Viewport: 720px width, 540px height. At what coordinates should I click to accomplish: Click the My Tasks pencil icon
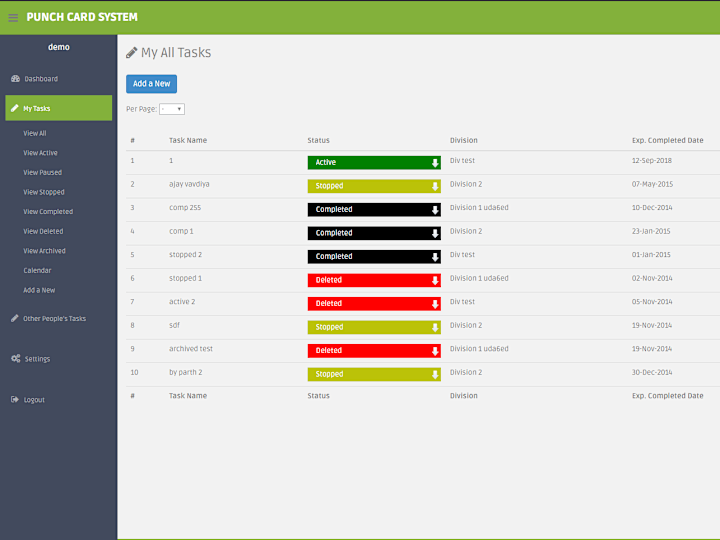click(x=15, y=108)
